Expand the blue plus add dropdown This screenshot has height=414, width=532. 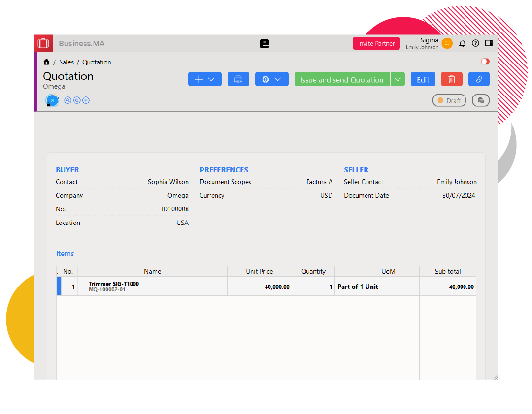point(204,79)
